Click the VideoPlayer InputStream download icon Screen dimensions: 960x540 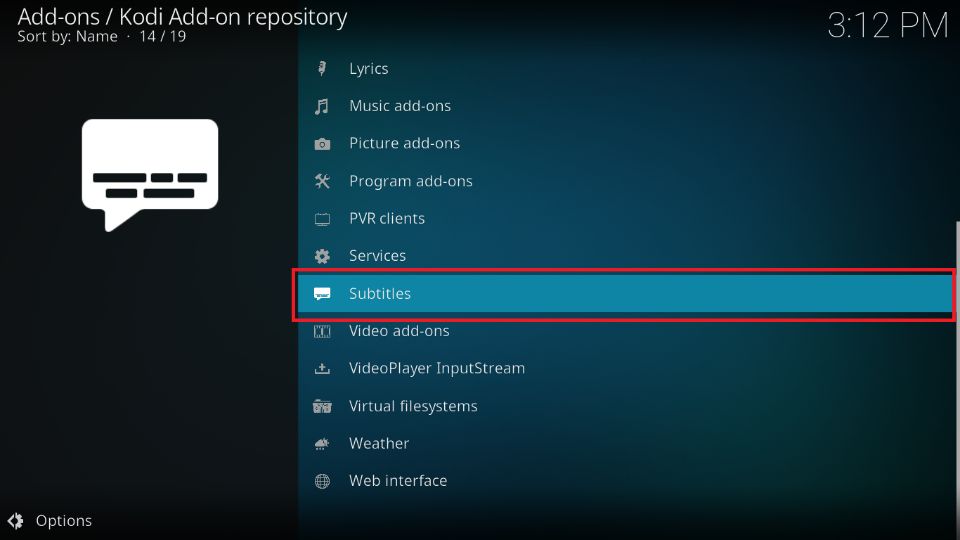click(x=322, y=369)
